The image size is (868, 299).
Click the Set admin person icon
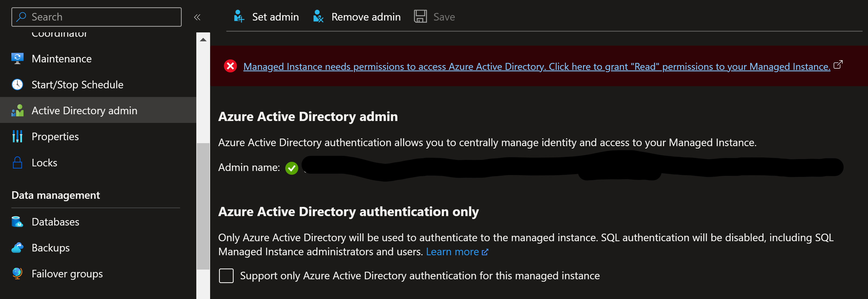pos(239,16)
